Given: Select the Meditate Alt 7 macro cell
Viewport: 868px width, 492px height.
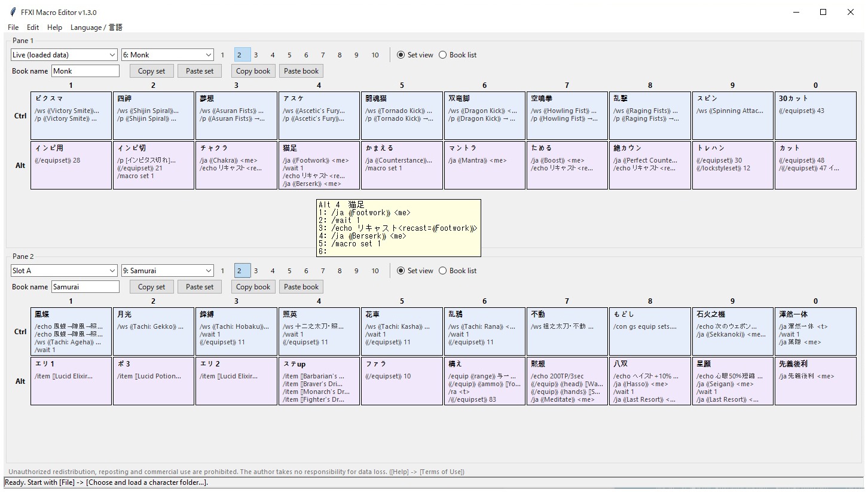Looking at the screenshot, I should (567, 381).
